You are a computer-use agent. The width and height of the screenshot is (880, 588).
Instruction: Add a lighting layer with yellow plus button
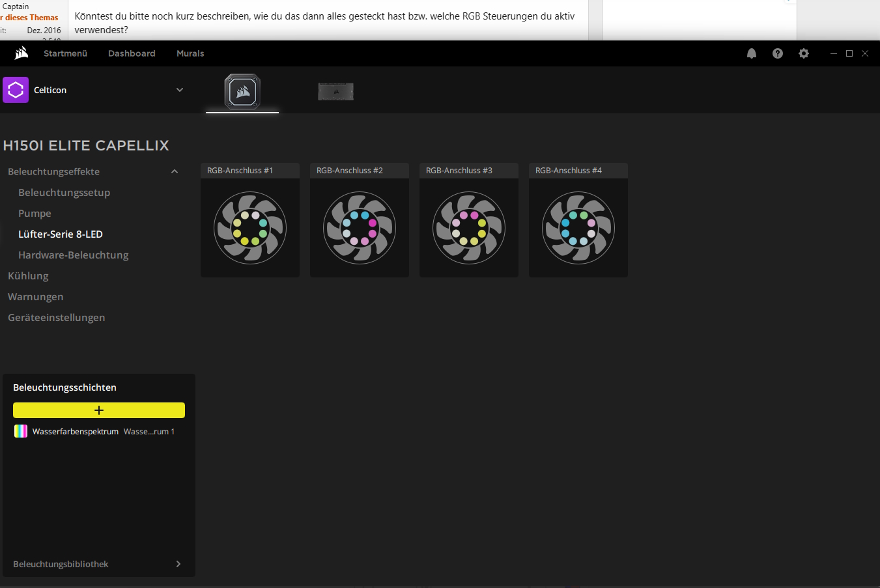pyautogui.click(x=99, y=410)
